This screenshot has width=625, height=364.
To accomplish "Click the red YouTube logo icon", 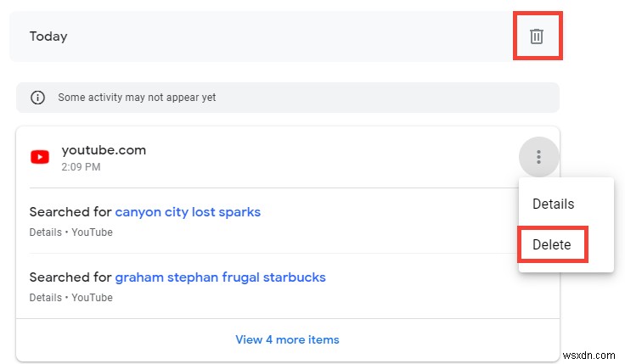I will [39, 157].
